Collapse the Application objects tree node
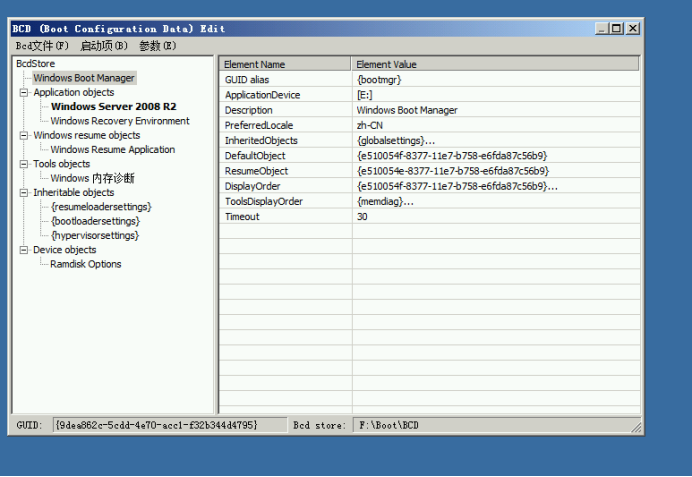 tap(24, 92)
